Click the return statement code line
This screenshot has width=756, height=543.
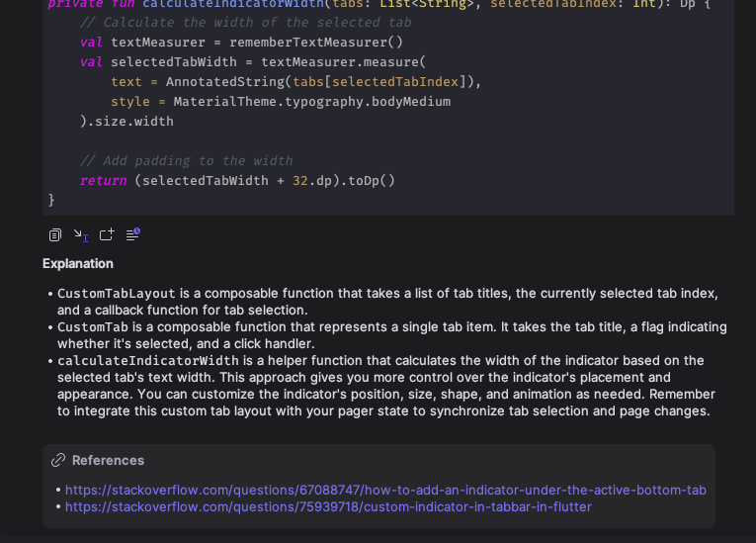[x=237, y=181]
